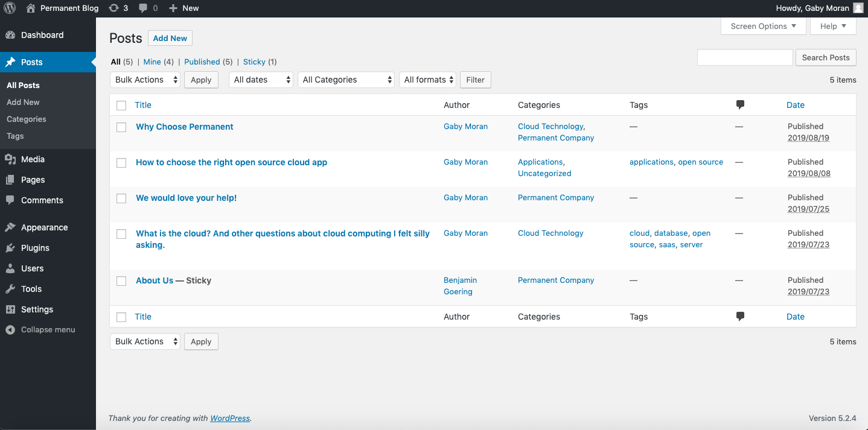The width and height of the screenshot is (868, 430).
Task: Expand the All Categories filter dropdown
Action: (x=346, y=80)
